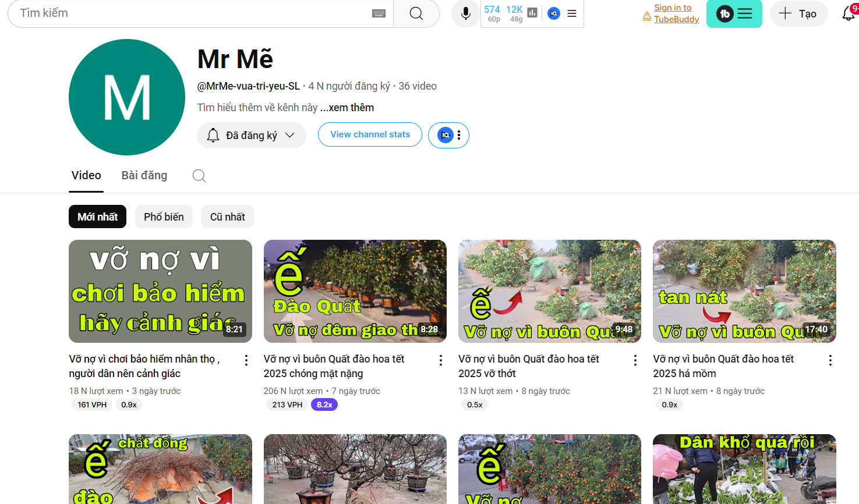Screen dimensions: 859x504
Task: Click the magnifier search button
Action: point(416,13)
